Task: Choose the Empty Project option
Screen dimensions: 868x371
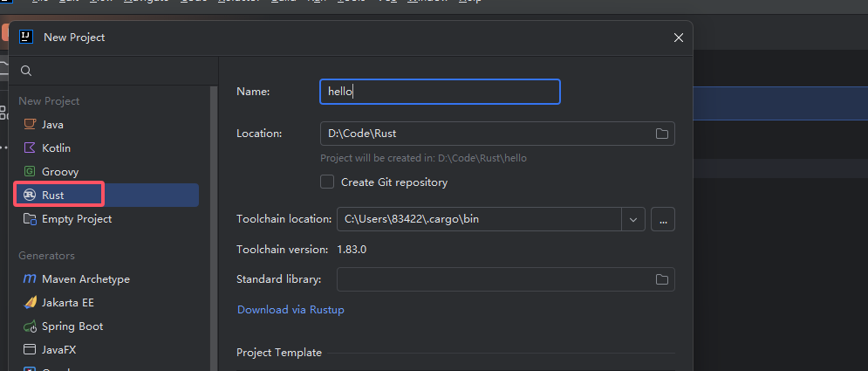Action: (x=76, y=218)
